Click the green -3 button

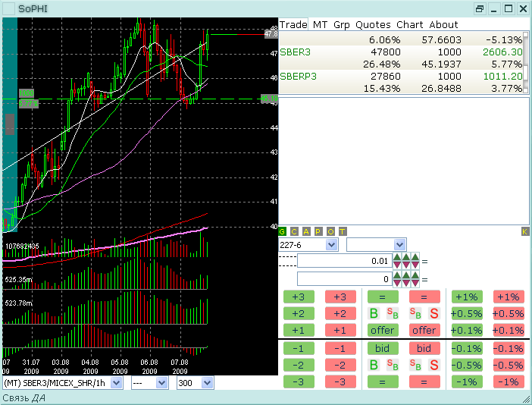click(299, 382)
